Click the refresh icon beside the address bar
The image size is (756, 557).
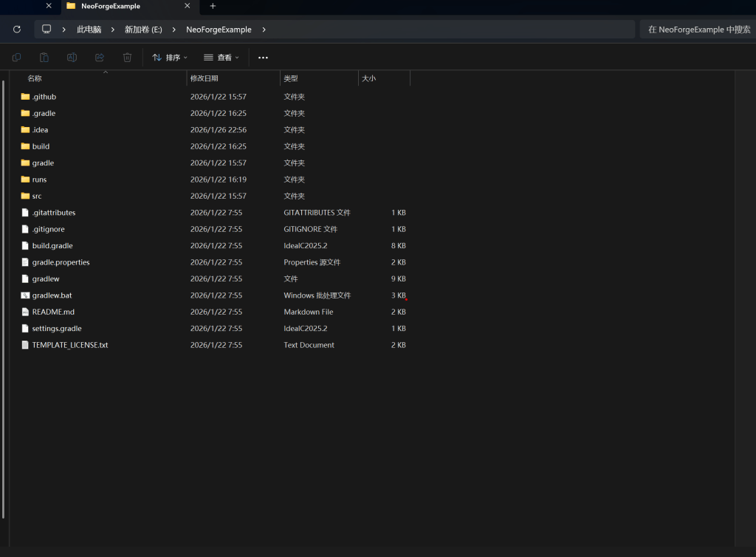17,30
